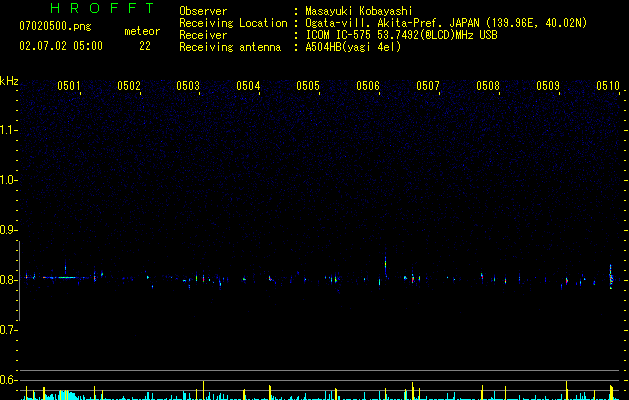Click the 0506 time axis marker
629x400 pixels.
pos(368,86)
